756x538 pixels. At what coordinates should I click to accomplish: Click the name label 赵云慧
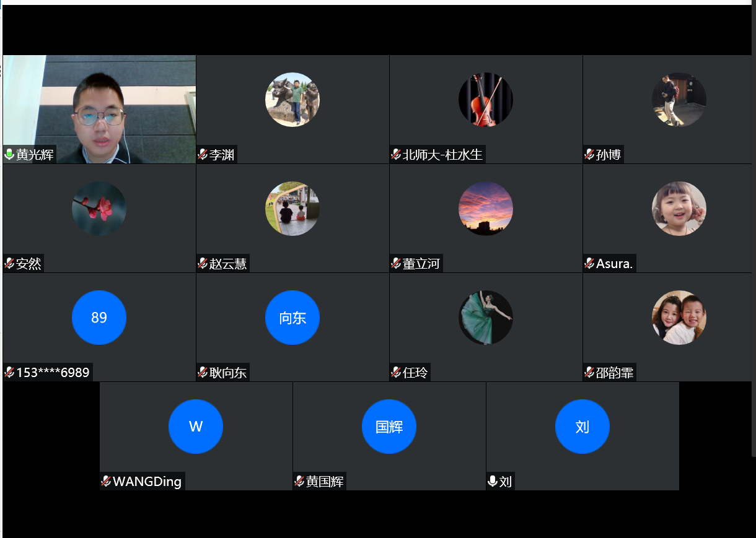point(228,264)
